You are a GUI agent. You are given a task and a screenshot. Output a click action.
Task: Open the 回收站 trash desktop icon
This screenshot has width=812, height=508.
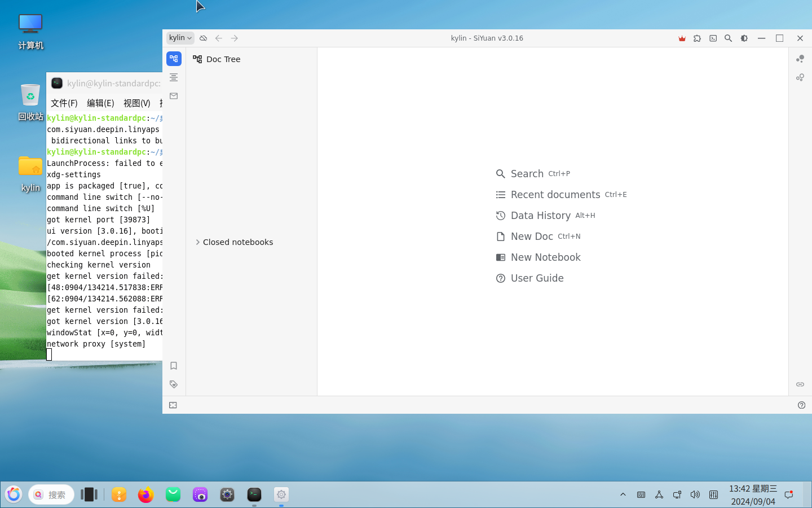click(30, 102)
